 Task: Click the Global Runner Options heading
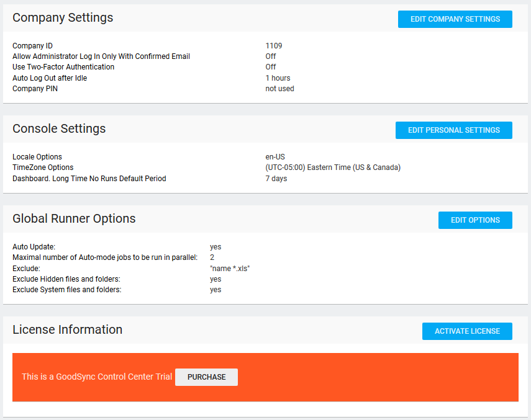point(74,219)
